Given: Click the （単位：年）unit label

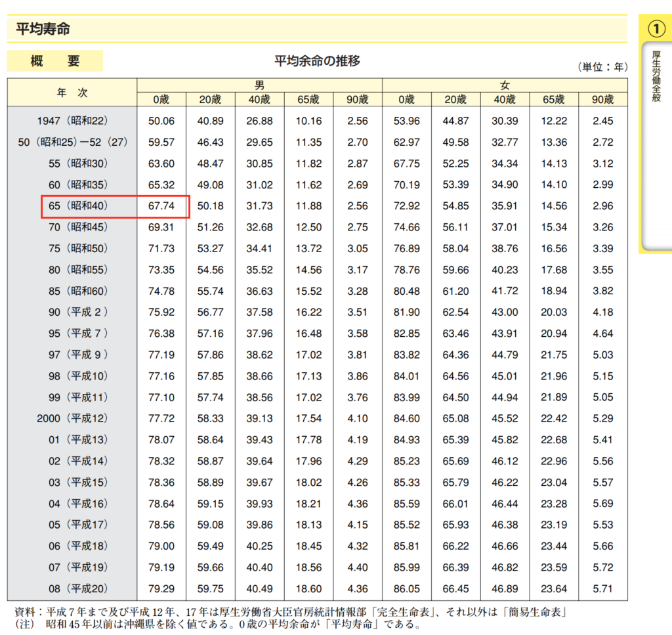Looking at the screenshot, I should (602, 66).
